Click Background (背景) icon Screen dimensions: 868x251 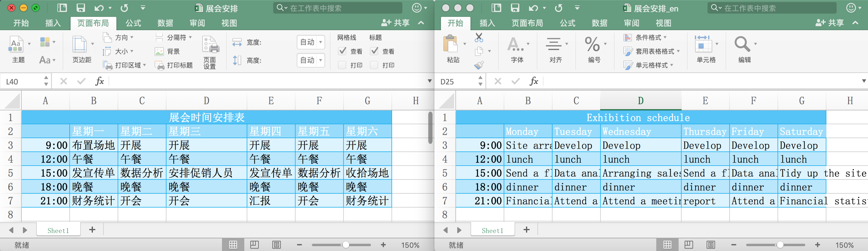click(x=159, y=51)
